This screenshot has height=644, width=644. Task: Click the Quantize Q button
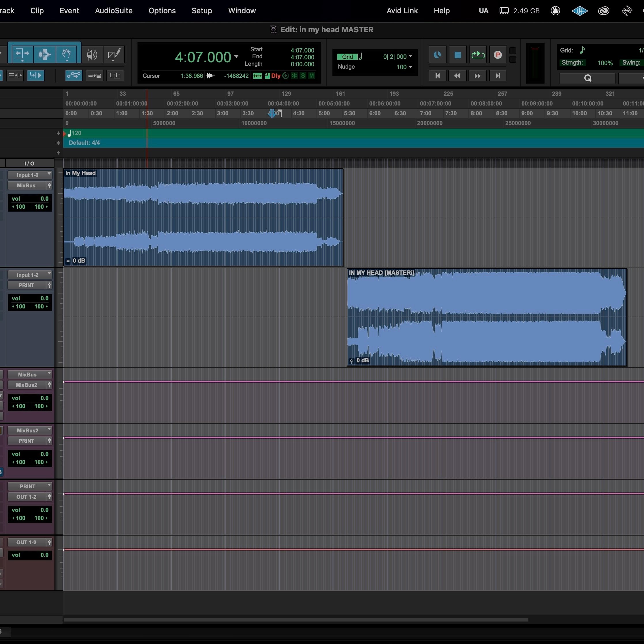[x=587, y=78]
